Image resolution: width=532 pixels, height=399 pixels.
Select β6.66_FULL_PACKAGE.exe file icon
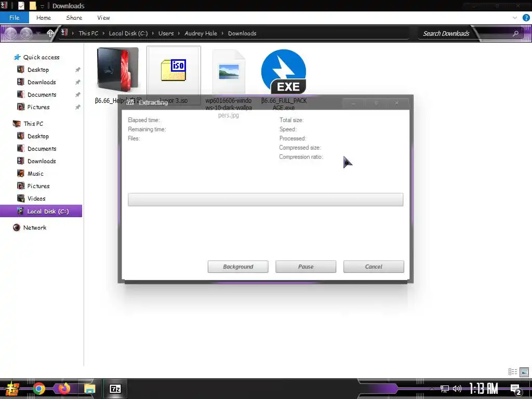point(284,72)
